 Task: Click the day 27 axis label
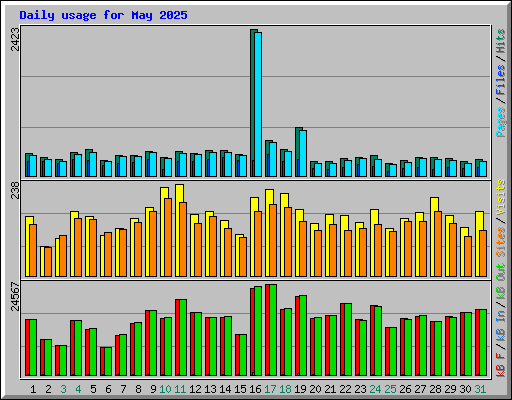pos(420,389)
